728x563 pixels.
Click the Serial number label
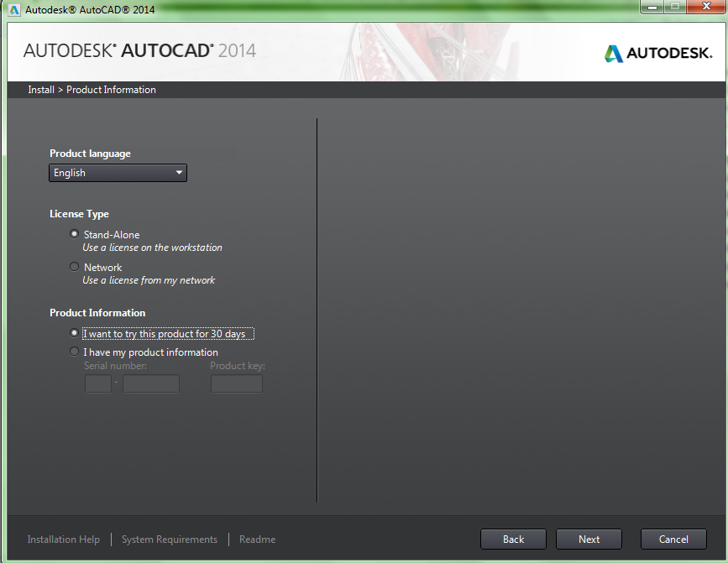coord(115,366)
